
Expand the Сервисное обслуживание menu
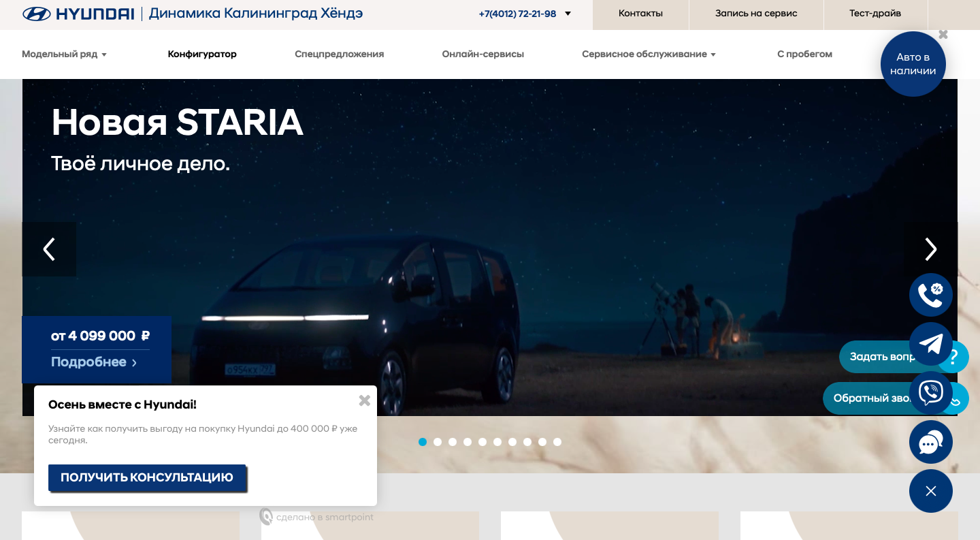point(649,54)
